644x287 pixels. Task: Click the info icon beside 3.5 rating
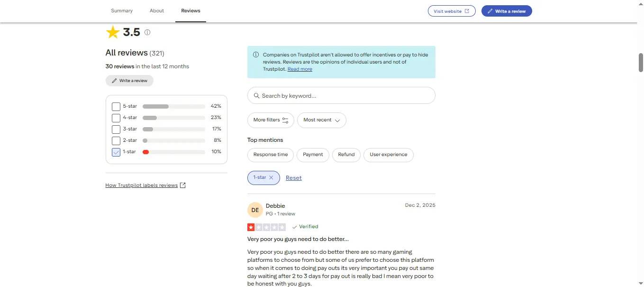147,32
